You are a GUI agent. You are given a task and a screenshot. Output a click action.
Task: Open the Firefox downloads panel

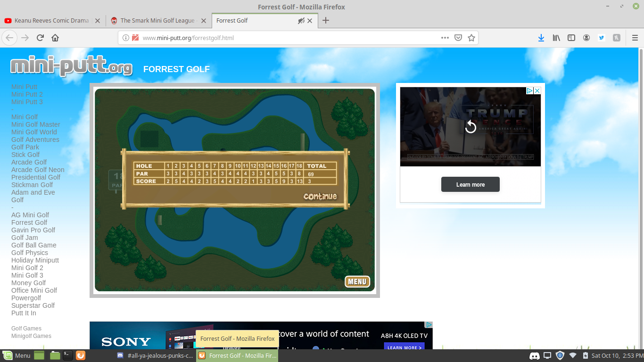click(x=541, y=38)
